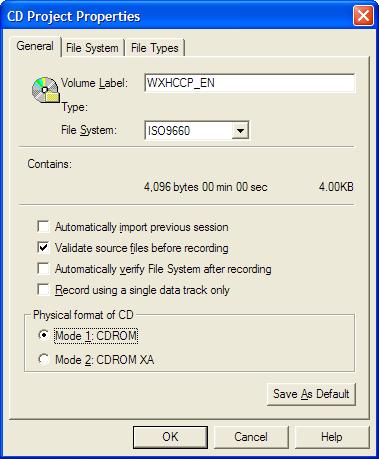Select Mode 2: CDROM XA radio button
Image resolution: width=379 pixels, height=459 pixels.
[44, 359]
